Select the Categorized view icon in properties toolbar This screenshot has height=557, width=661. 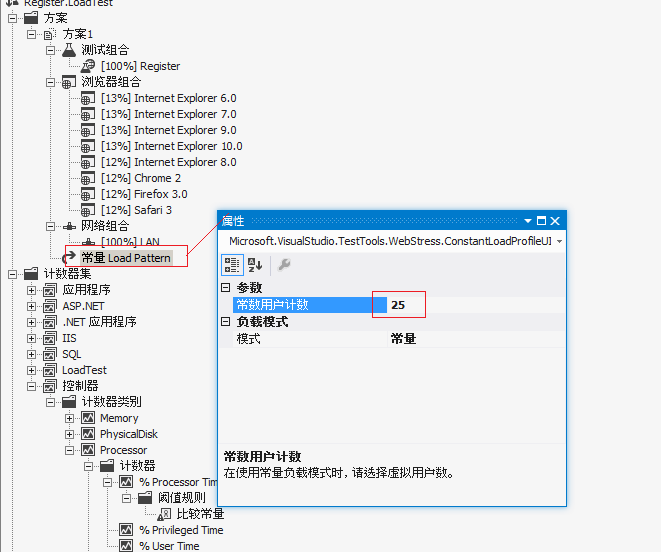(x=232, y=265)
